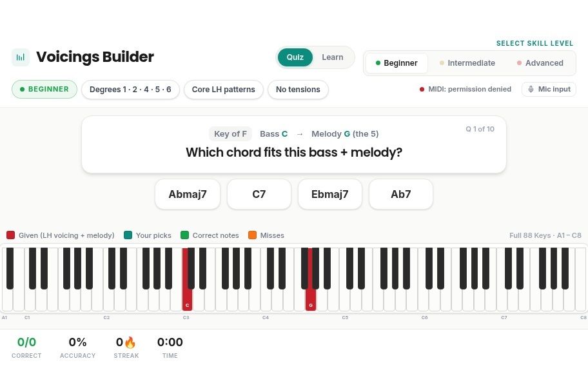Switch to Learn mode
Viewport: 588px width, 392px height.
coord(333,57)
